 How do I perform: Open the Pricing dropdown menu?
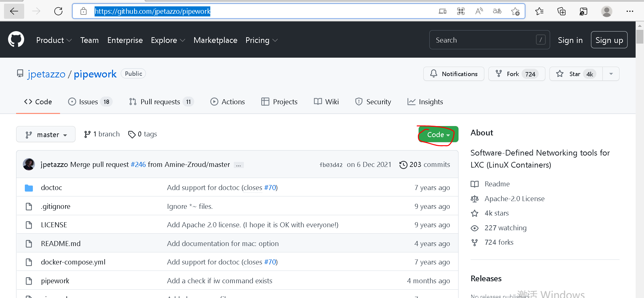point(262,40)
